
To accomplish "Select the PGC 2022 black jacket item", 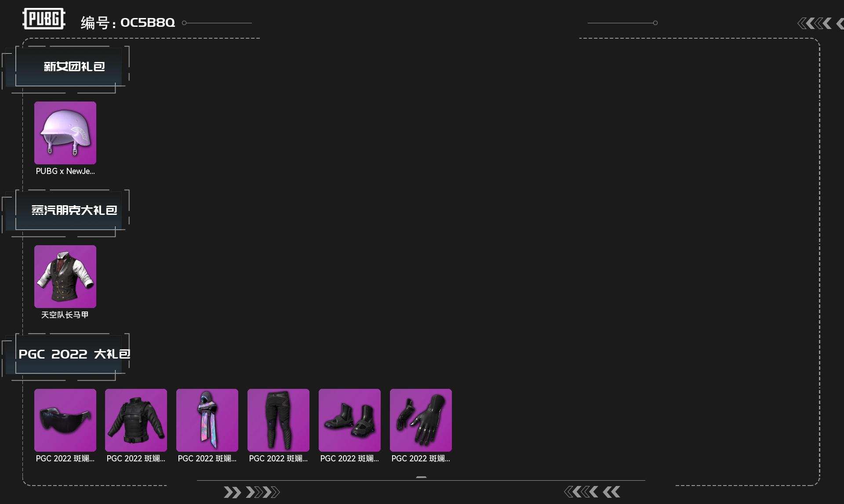I will pos(136,420).
